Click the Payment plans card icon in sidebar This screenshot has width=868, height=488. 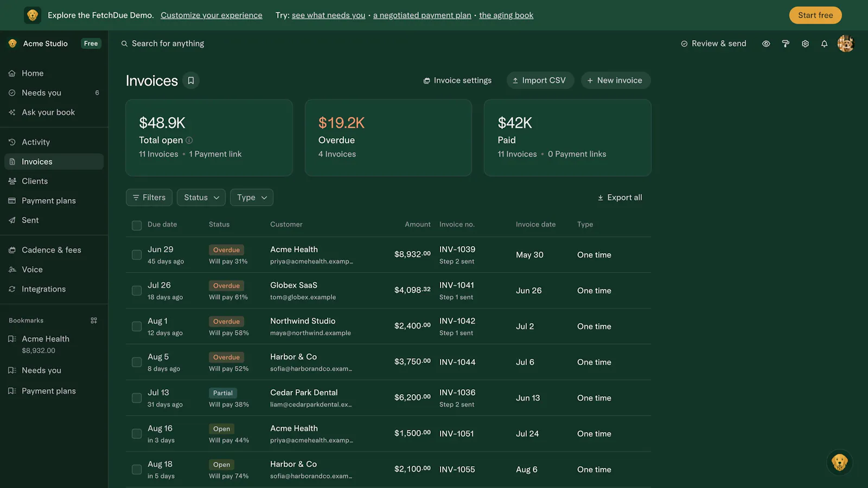point(12,201)
